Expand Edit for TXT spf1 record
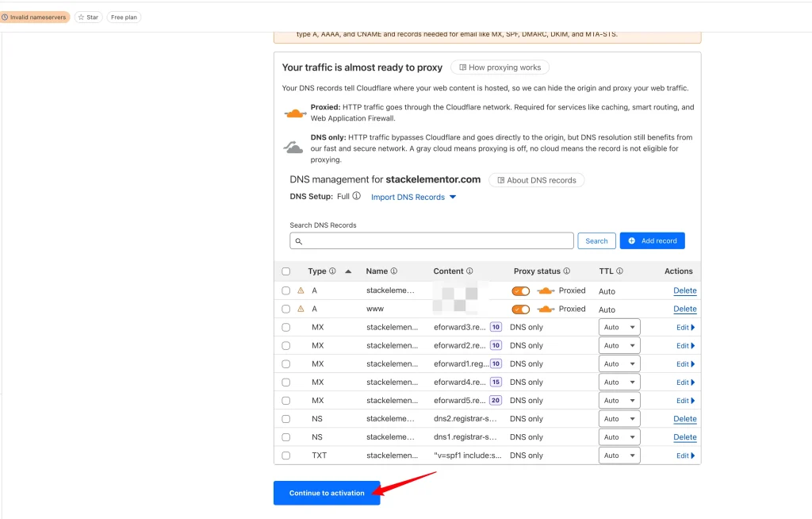 pos(686,456)
